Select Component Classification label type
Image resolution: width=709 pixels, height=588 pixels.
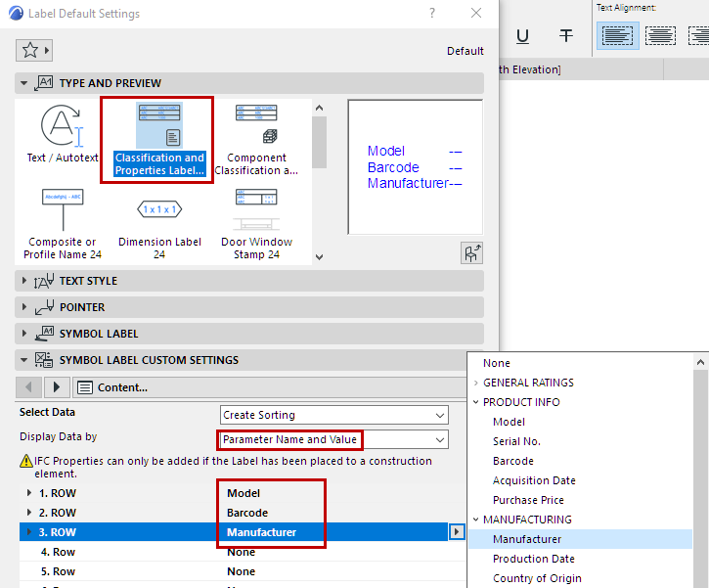click(x=256, y=139)
